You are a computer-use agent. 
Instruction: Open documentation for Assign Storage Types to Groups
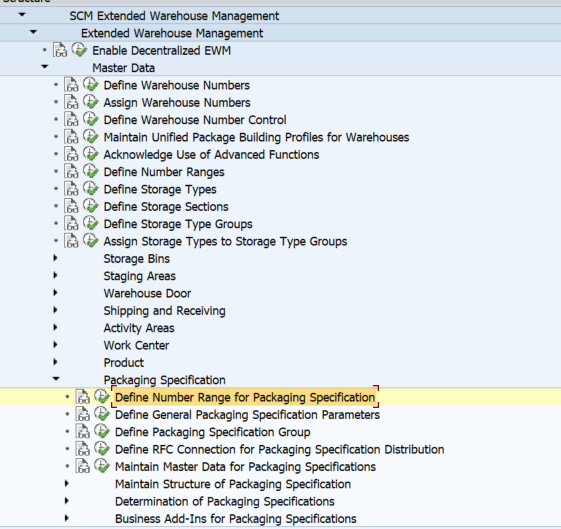tap(72, 241)
